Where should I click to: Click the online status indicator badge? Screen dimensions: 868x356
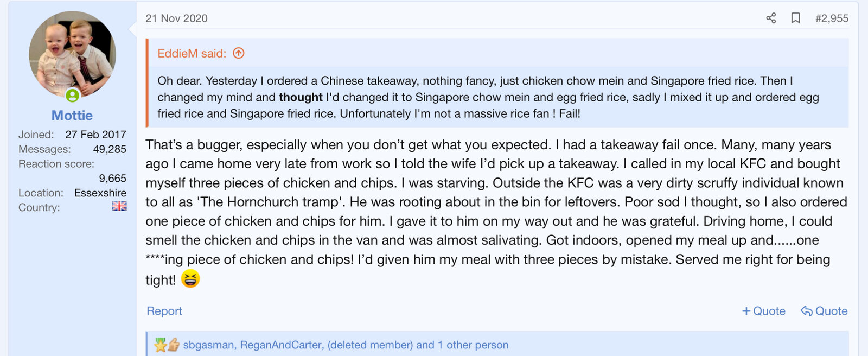tap(72, 96)
